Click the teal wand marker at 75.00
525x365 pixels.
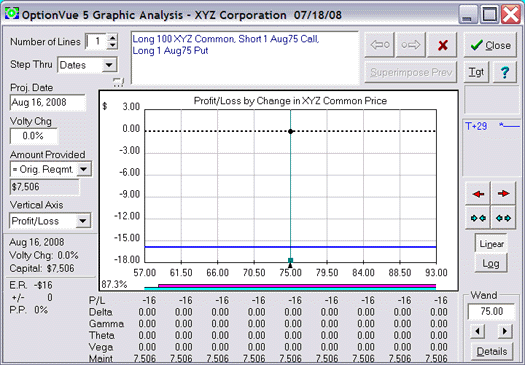tap(290, 261)
